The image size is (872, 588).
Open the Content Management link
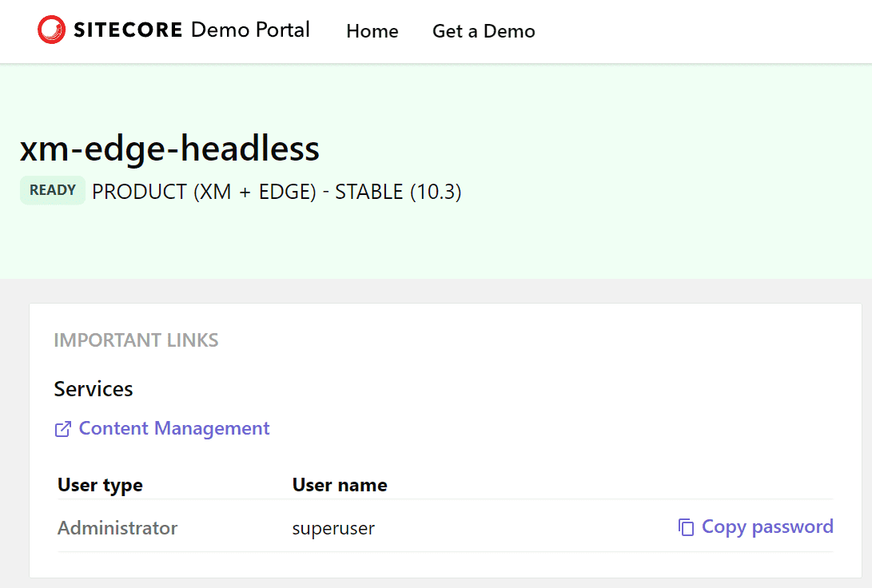tap(173, 428)
